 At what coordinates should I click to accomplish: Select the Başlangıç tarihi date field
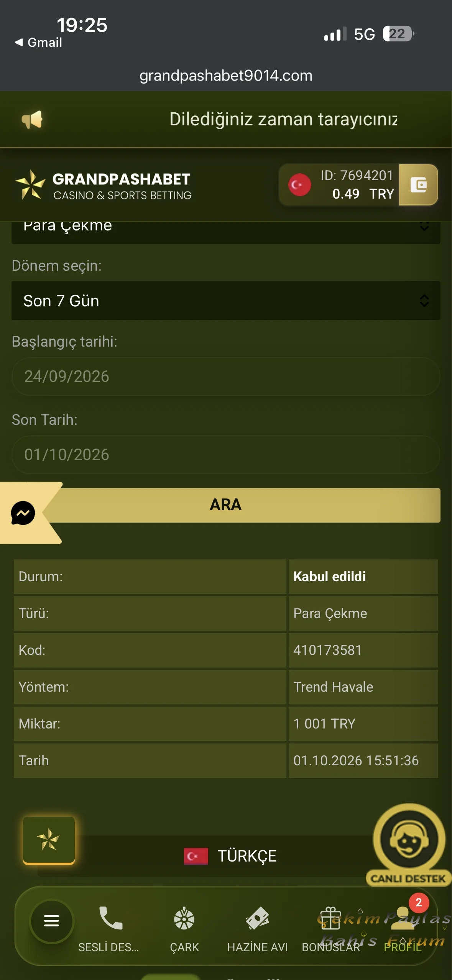(x=226, y=377)
